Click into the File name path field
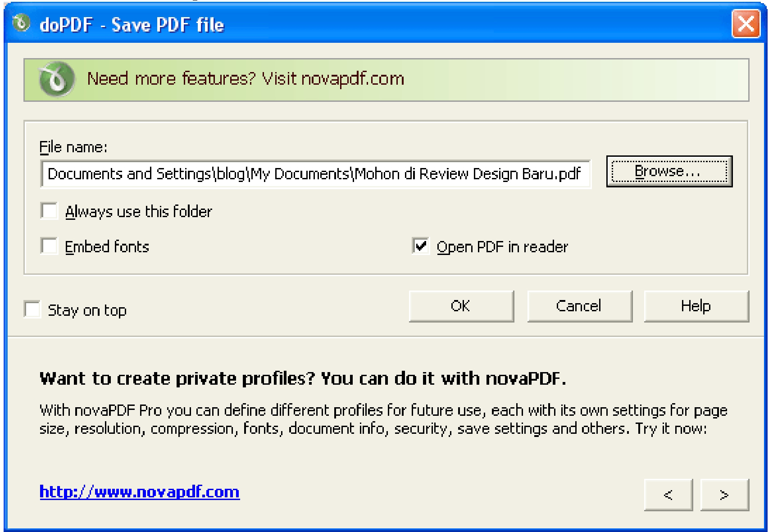 [315, 174]
